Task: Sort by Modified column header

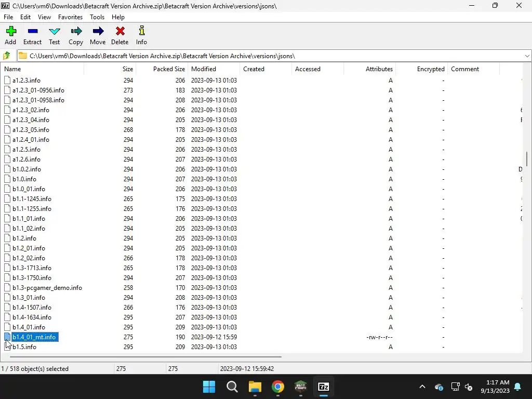Action: click(x=214, y=69)
